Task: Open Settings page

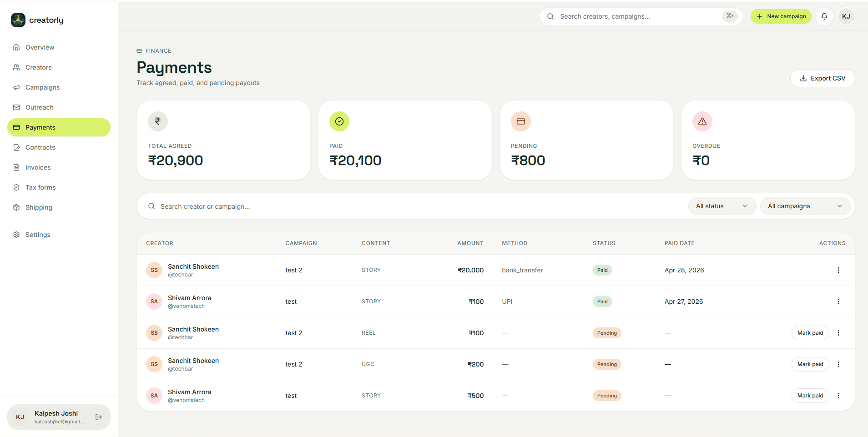Action: tap(59, 235)
